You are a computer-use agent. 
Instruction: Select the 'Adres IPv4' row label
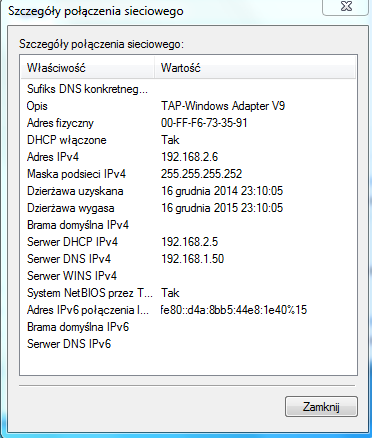(53, 157)
